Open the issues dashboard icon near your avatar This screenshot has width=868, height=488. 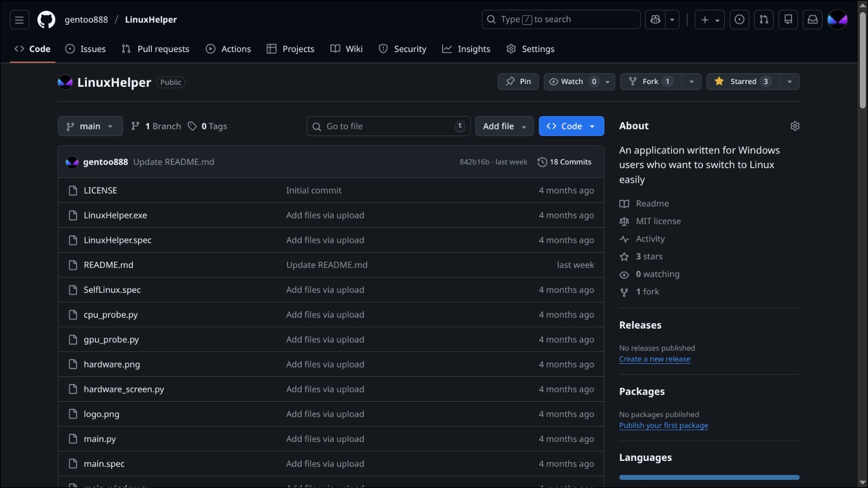pyautogui.click(x=739, y=20)
